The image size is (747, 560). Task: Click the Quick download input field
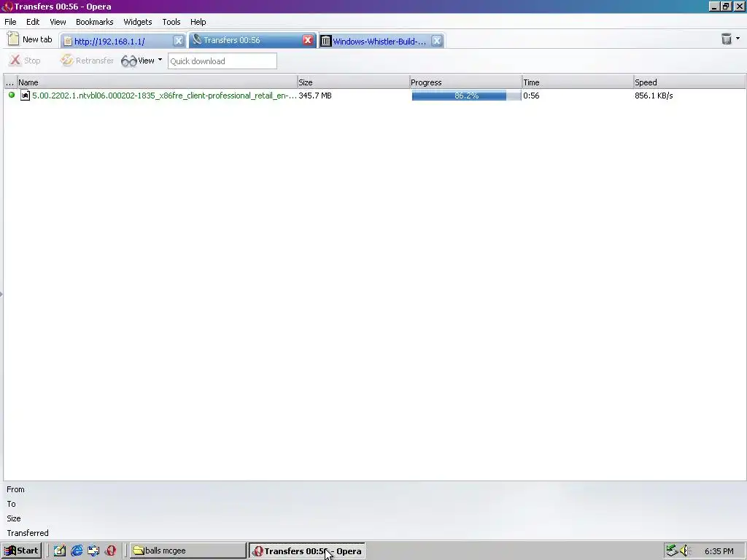[x=222, y=61]
